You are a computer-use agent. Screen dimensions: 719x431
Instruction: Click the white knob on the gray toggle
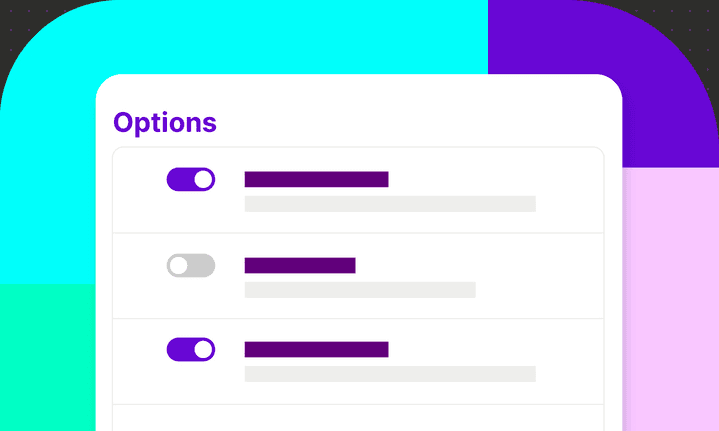[x=179, y=265]
